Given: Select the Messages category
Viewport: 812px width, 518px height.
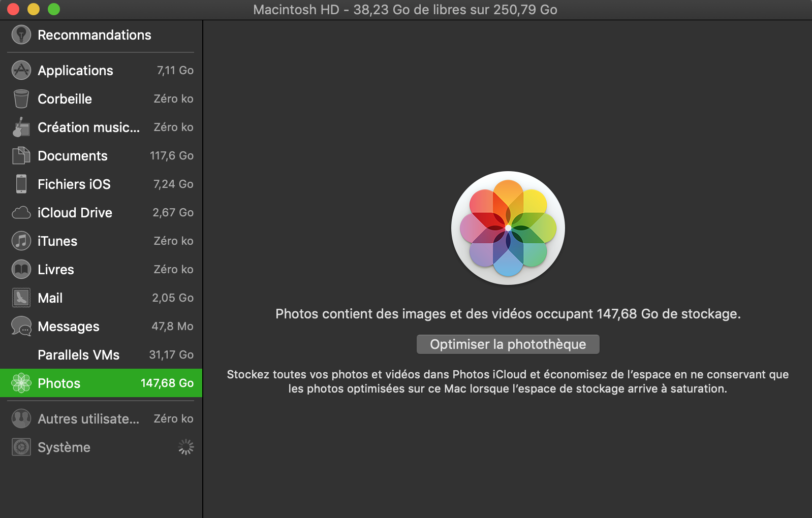Looking at the screenshot, I should pos(101,326).
